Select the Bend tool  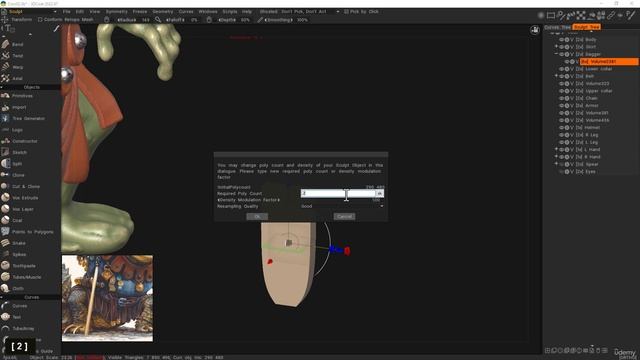click(17, 44)
